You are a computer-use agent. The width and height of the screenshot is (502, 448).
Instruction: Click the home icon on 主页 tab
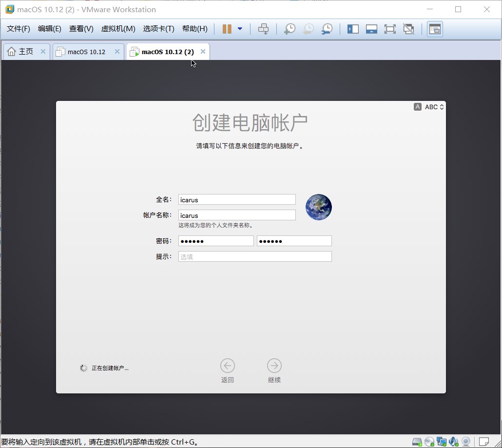pos(11,52)
